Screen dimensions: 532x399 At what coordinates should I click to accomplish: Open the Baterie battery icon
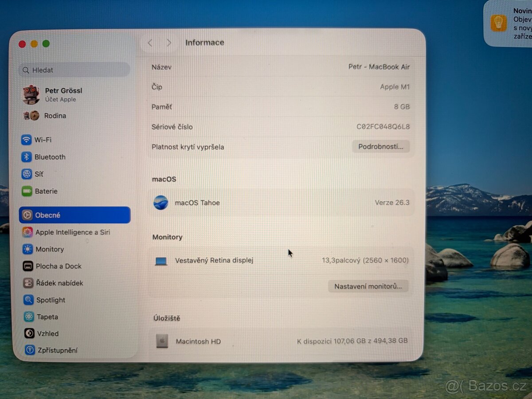click(27, 192)
